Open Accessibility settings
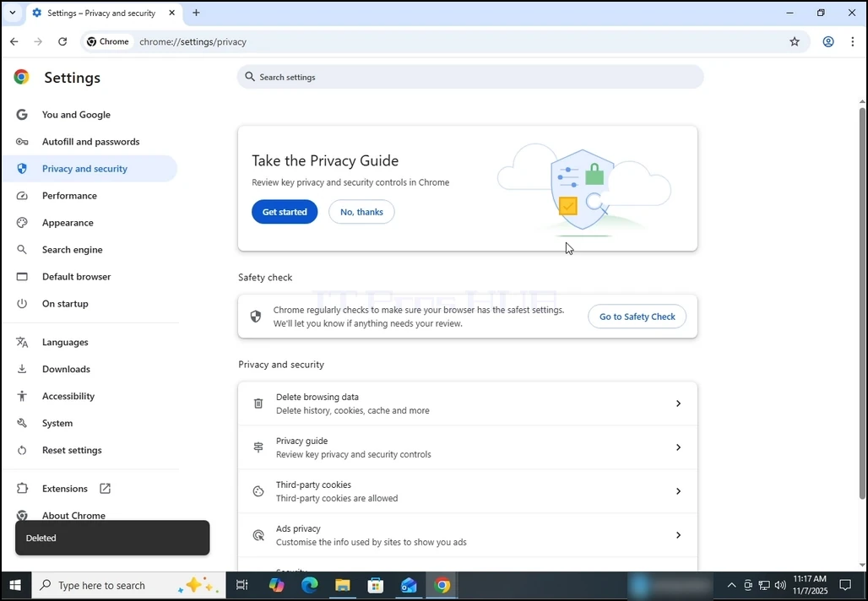Image resolution: width=868 pixels, height=601 pixels. 68,396
